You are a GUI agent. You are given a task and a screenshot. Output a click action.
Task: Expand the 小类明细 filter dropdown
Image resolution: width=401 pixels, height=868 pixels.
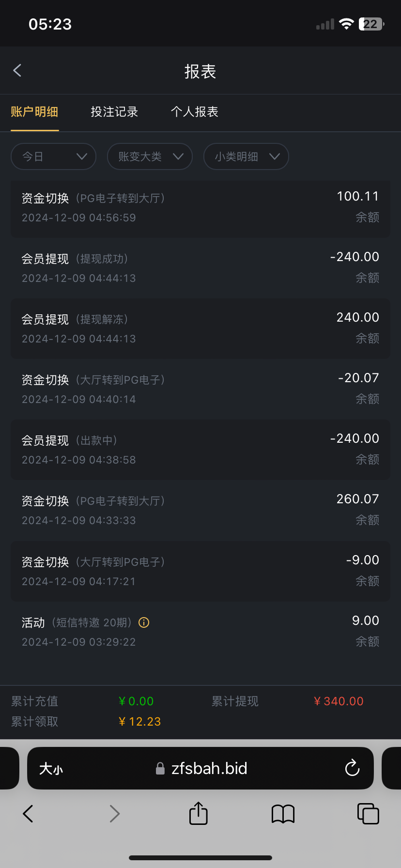pyautogui.click(x=246, y=156)
